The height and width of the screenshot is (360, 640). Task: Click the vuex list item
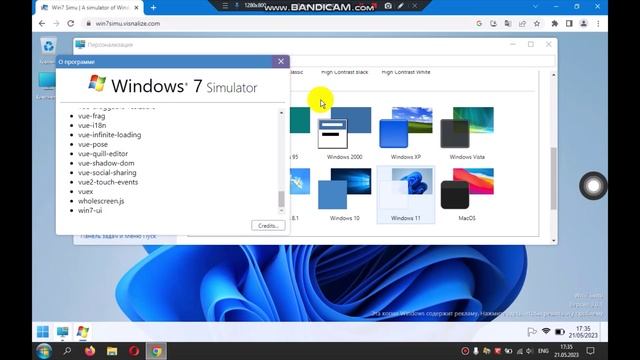tap(85, 191)
